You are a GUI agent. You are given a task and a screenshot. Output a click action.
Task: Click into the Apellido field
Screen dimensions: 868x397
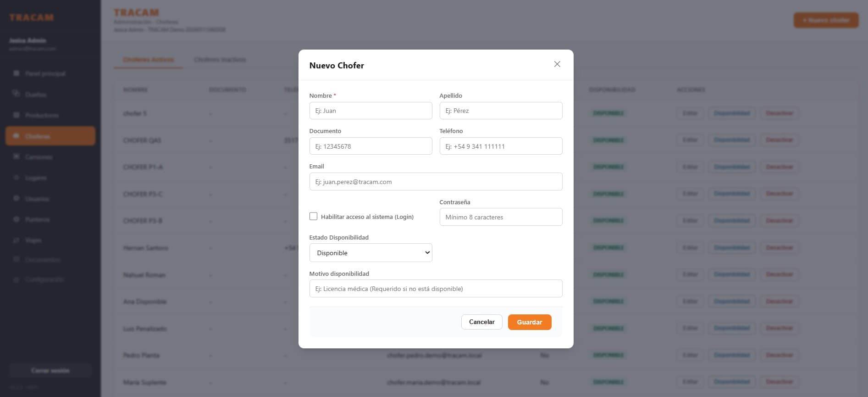click(501, 111)
